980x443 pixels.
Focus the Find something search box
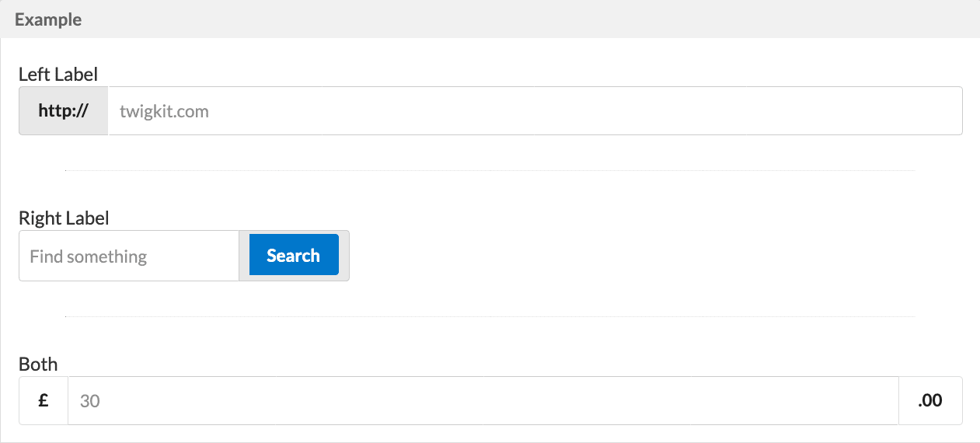129,256
